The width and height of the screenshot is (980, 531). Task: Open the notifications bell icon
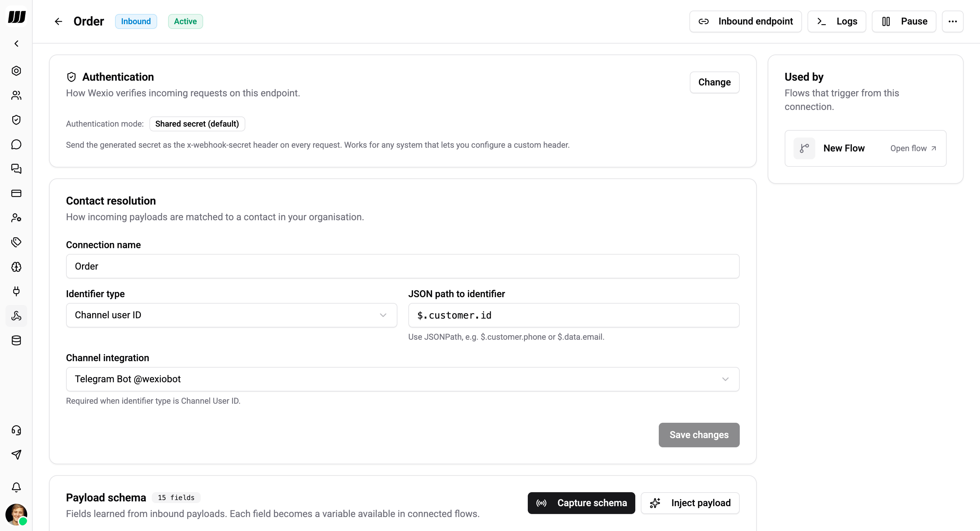click(x=16, y=487)
